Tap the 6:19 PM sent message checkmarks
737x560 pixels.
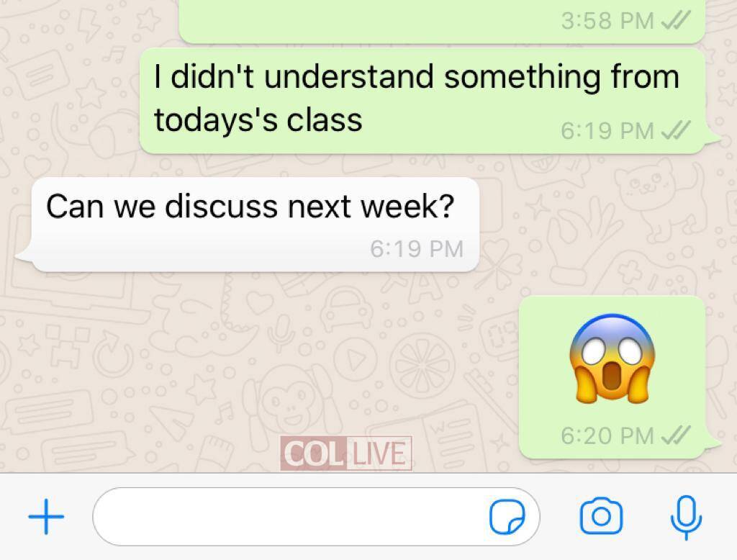click(x=676, y=130)
